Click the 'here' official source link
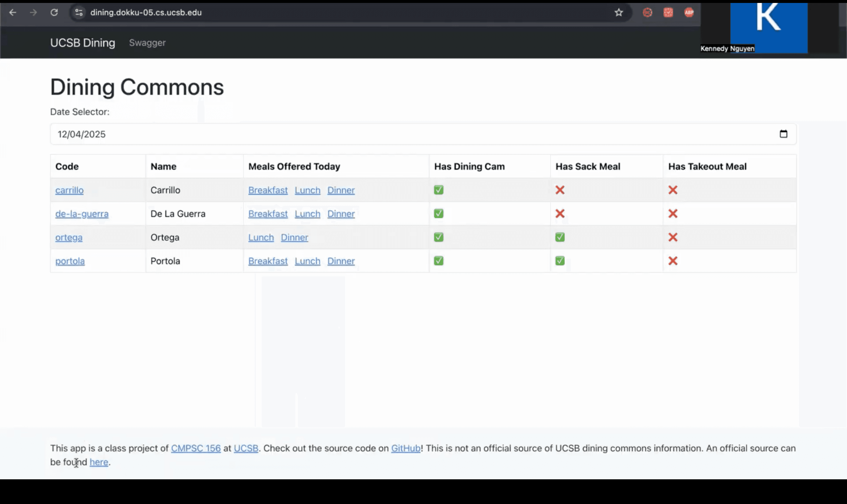The width and height of the screenshot is (847, 504). coord(99,462)
